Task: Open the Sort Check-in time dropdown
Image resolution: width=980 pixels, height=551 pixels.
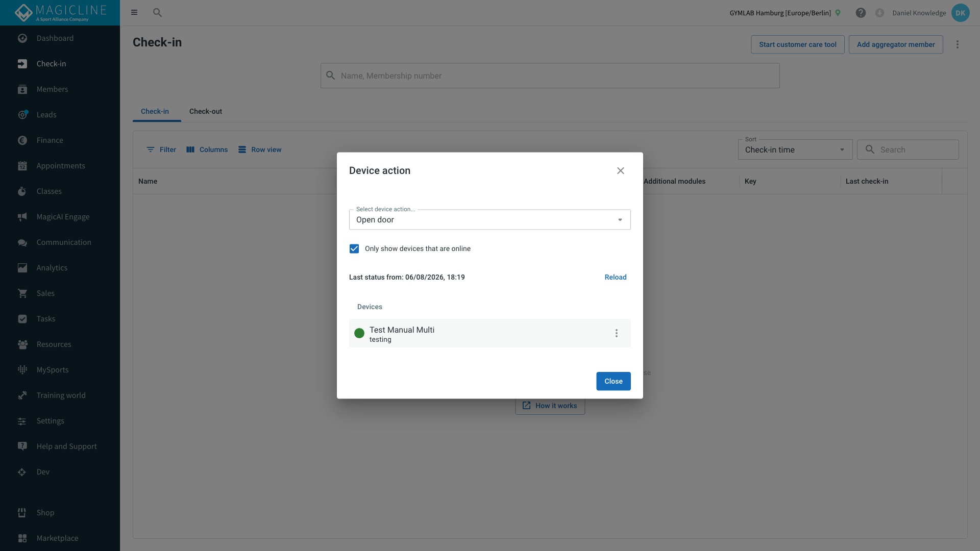Action: (795, 149)
